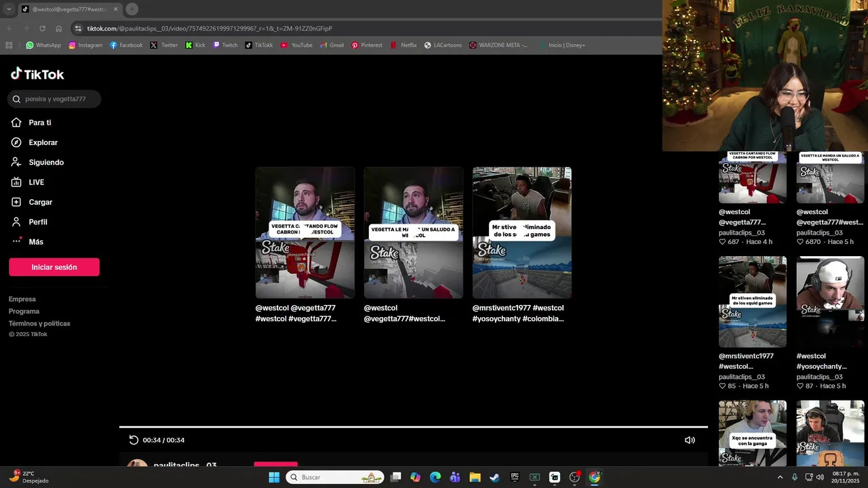Open Para ti feed in sidebar
Image resolution: width=868 pixels, height=488 pixels.
(x=31, y=123)
